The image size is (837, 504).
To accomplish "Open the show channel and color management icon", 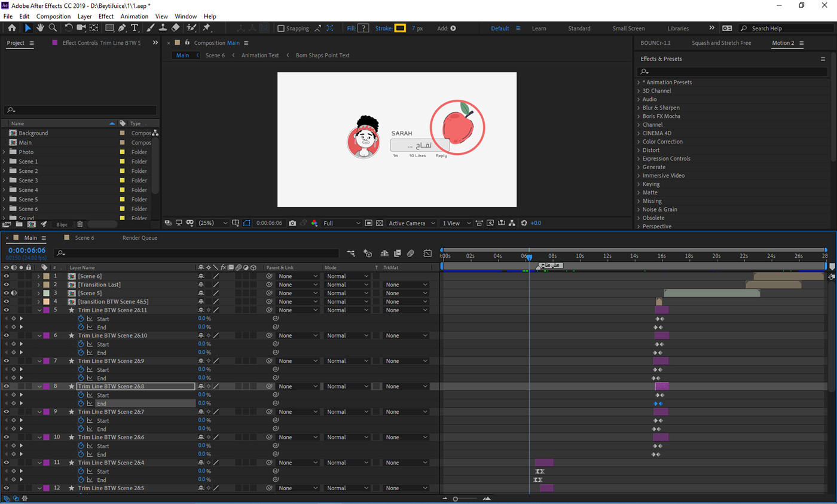I will click(314, 223).
